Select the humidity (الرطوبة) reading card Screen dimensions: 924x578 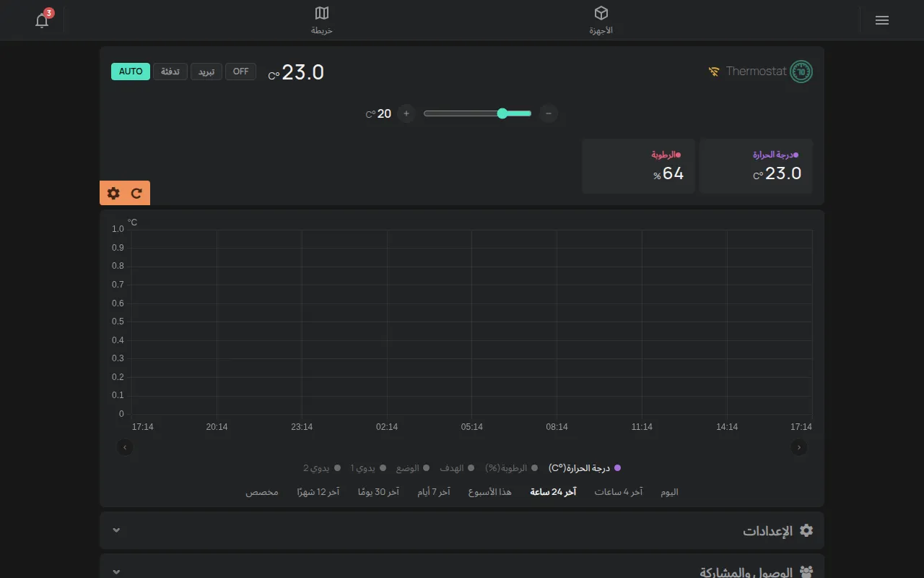639,166
